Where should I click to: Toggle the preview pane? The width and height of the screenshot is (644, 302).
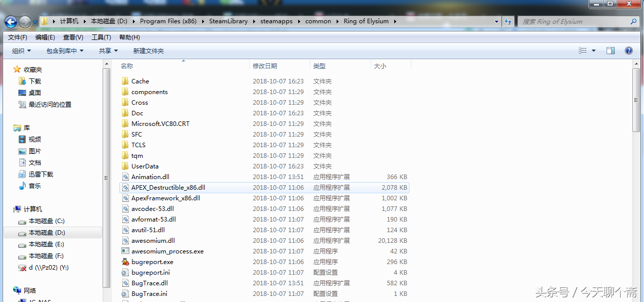click(x=611, y=50)
